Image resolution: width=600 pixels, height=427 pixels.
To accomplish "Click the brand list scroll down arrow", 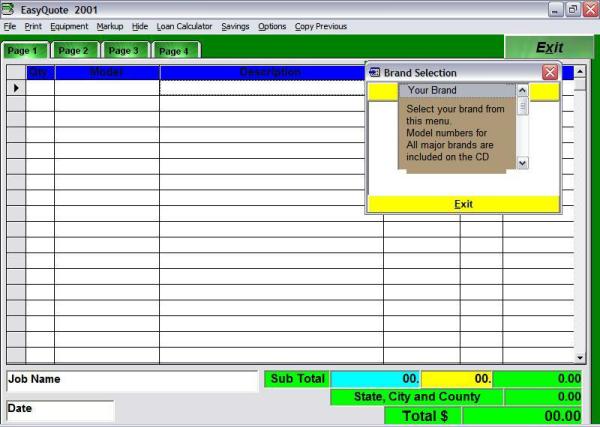I will (522, 163).
